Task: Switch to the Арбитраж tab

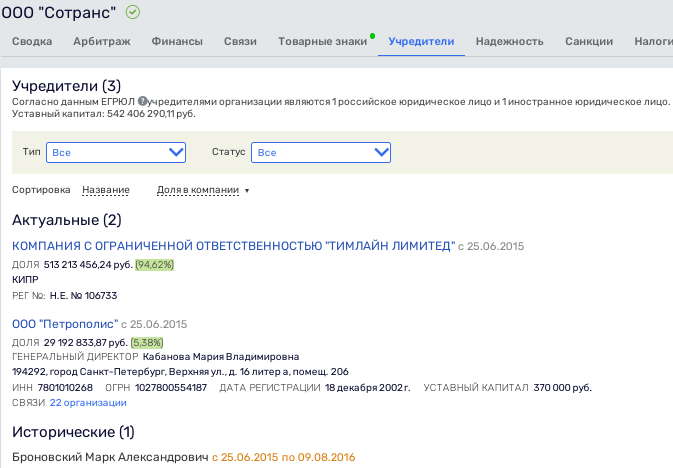Action: click(102, 41)
